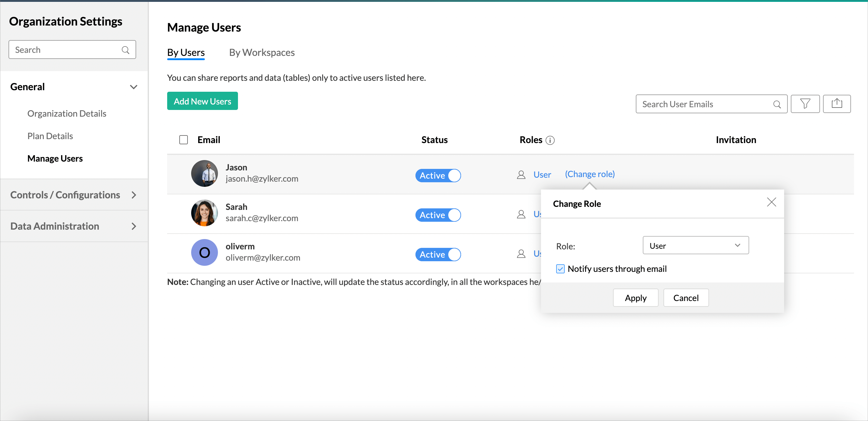868x421 pixels.
Task: Uncheck Notify users through email
Action: click(x=560, y=269)
